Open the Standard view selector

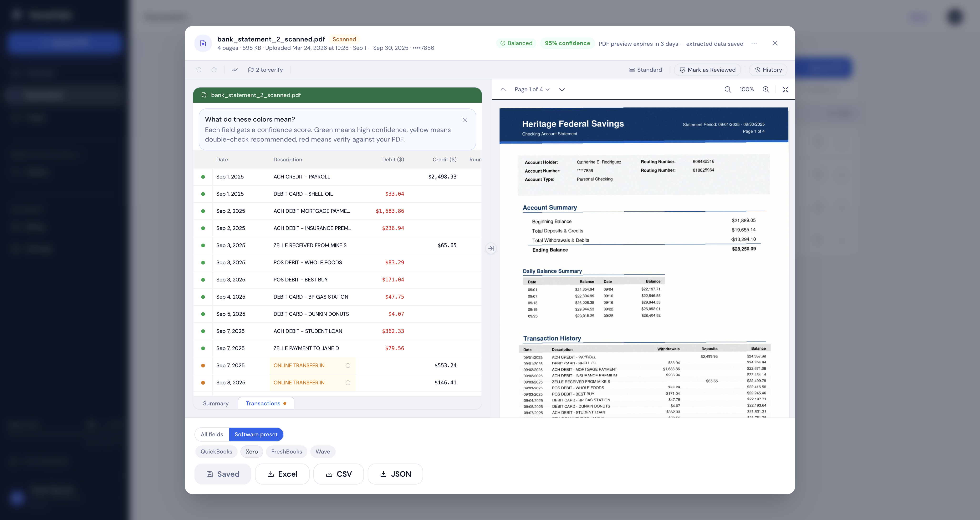[646, 70]
